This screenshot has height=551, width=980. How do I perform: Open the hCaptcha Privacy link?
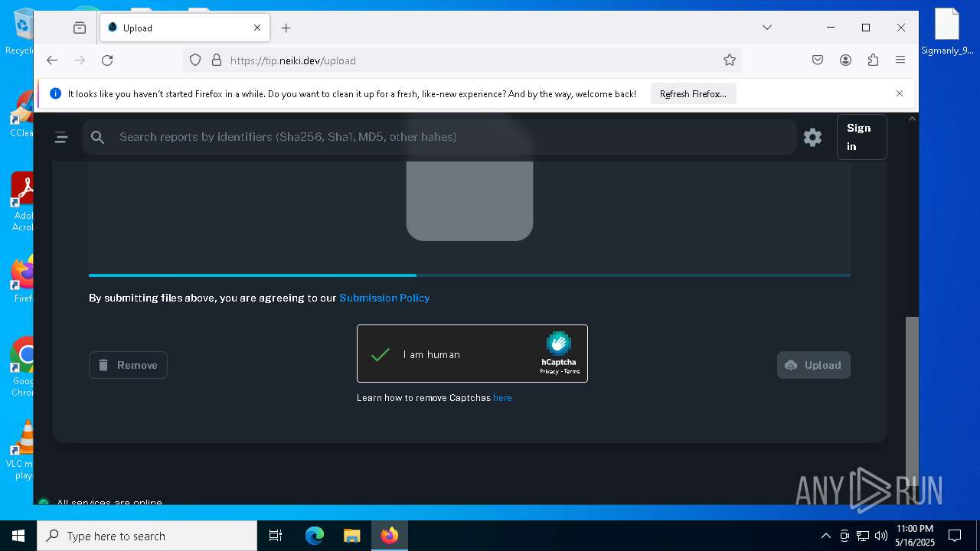[549, 371]
